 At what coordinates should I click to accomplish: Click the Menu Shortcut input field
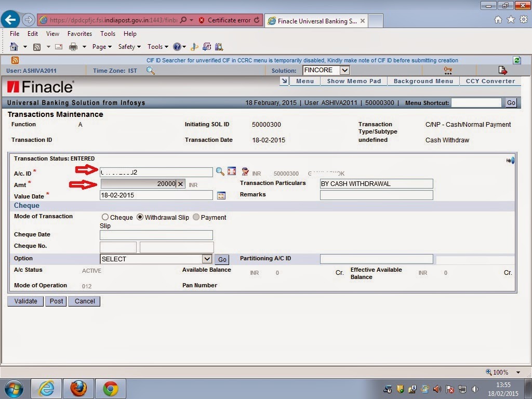coord(476,103)
